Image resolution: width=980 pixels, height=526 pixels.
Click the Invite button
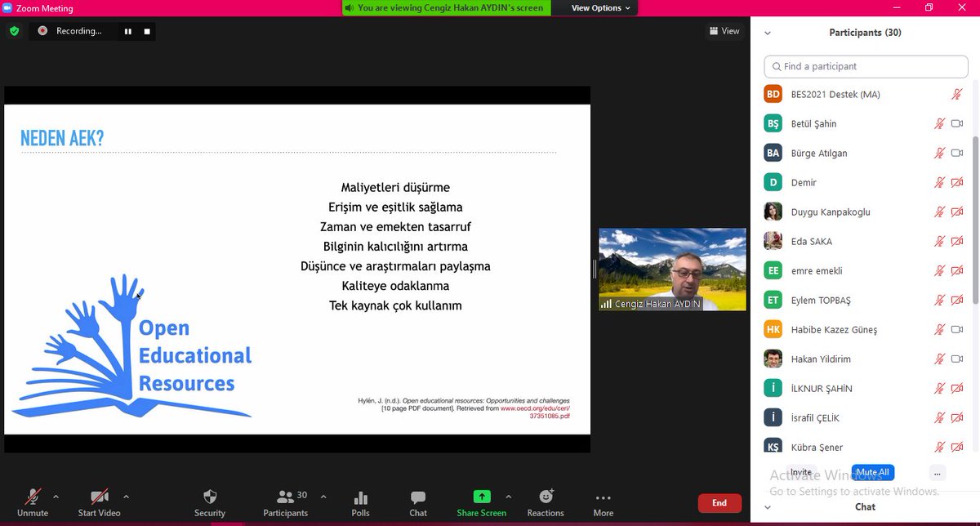point(800,472)
